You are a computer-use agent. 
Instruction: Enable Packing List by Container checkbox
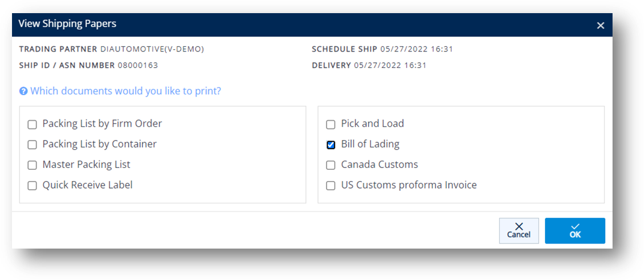pos(32,145)
